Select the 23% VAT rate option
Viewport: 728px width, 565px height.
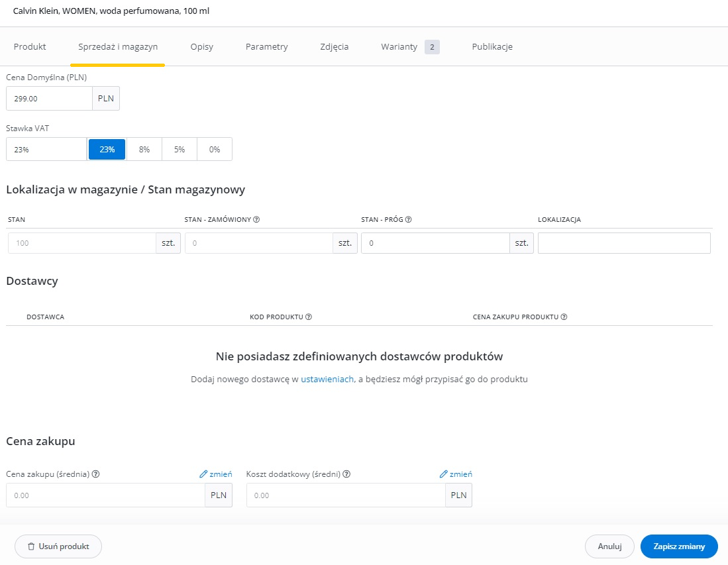click(x=107, y=150)
